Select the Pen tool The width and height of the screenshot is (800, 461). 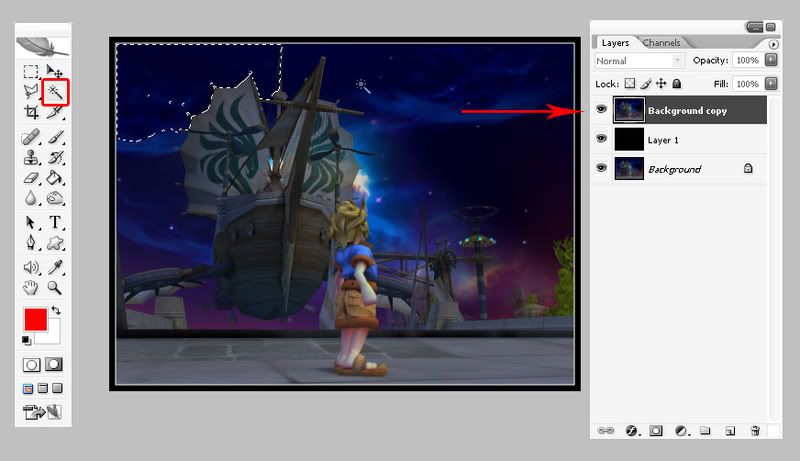click(31, 243)
